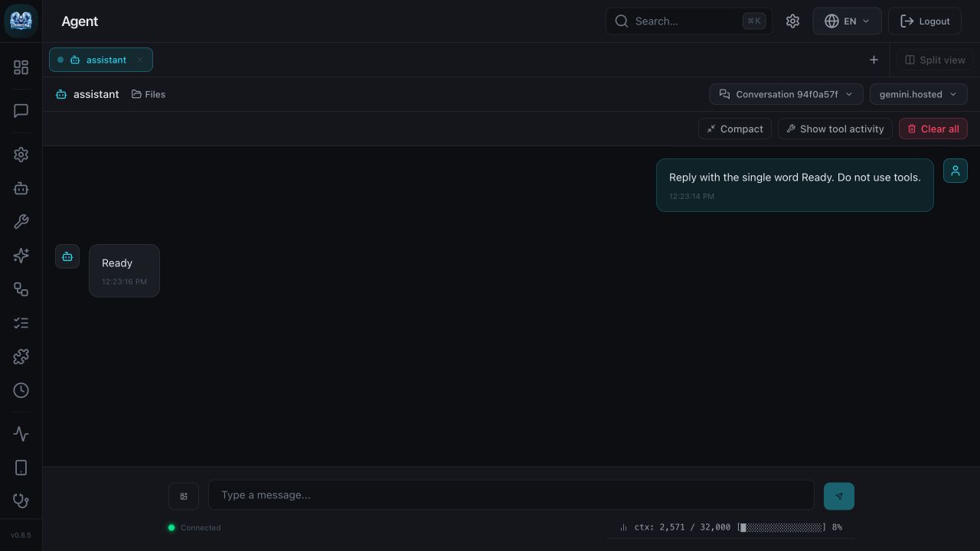Click the assistant bot avatar beside Ready
Image resolution: width=980 pixels, height=551 pixels.
tap(67, 256)
